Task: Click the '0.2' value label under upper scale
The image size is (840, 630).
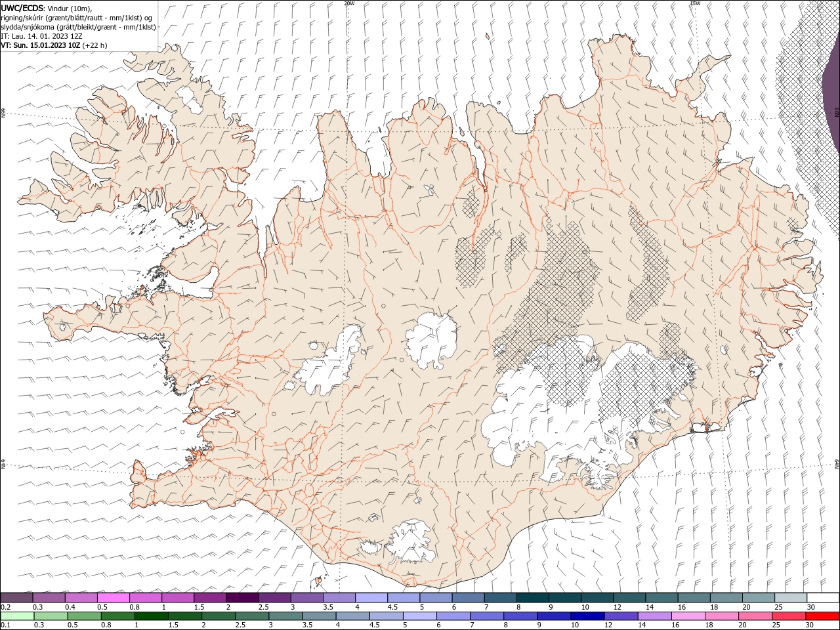Action: [x=6, y=607]
